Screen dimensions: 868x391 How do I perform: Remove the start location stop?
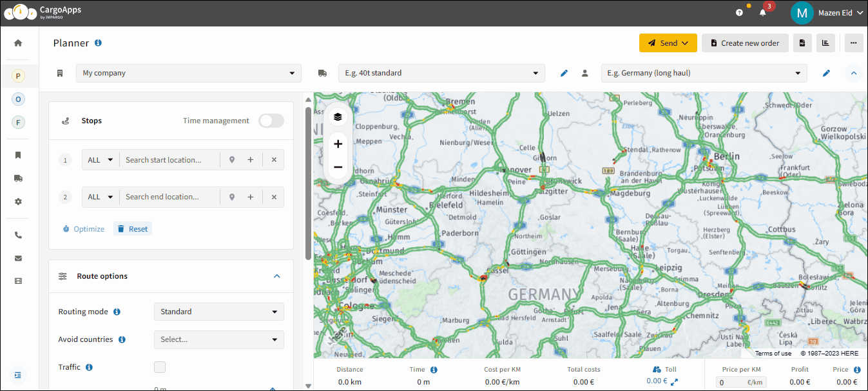(274, 160)
